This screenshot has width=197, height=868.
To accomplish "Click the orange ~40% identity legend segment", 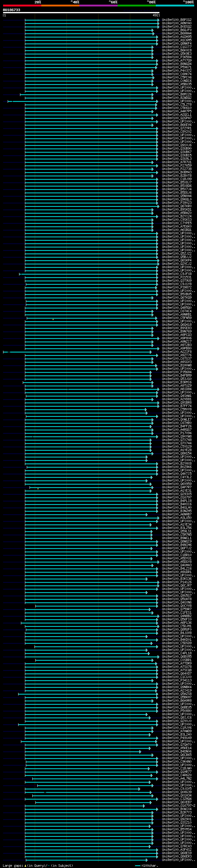I will tap(60, 6).
